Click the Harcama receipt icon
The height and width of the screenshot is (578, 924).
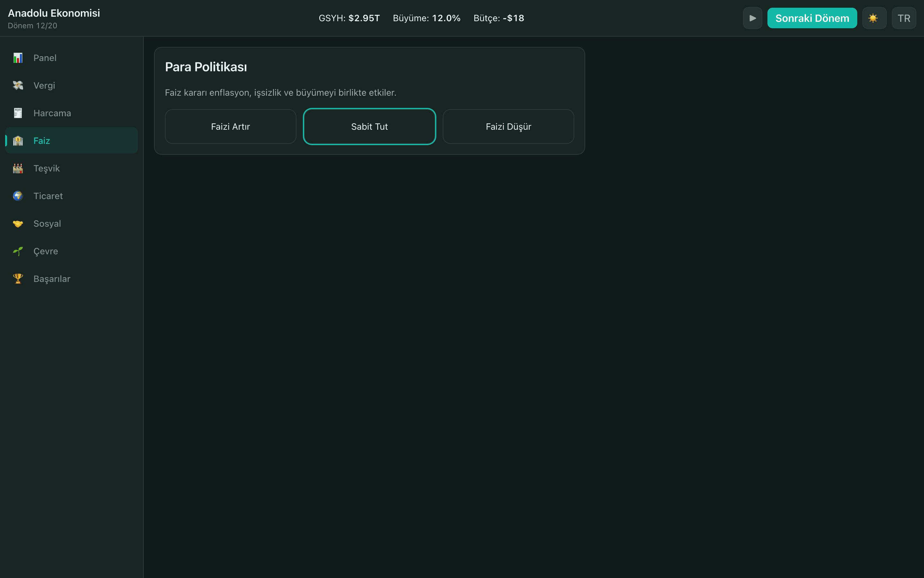[x=18, y=113]
